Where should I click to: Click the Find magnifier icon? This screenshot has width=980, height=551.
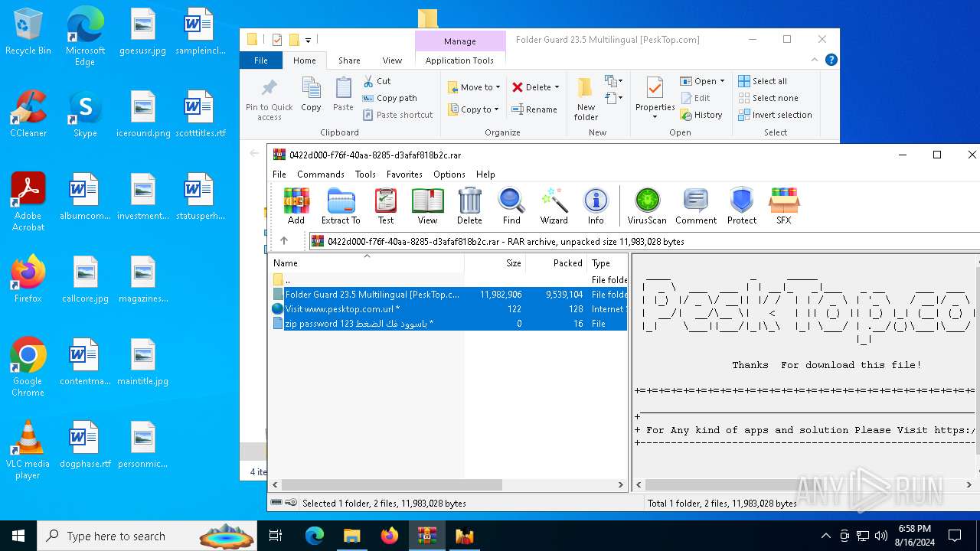pyautogui.click(x=511, y=206)
